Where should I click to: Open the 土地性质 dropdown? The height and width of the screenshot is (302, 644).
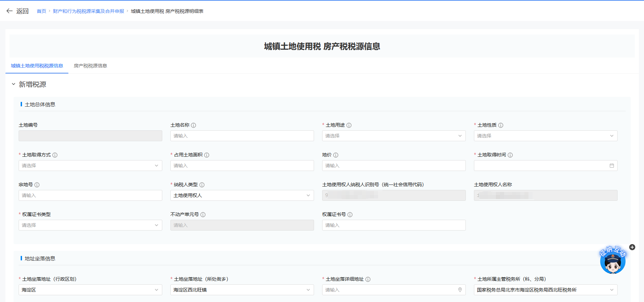tap(545, 136)
